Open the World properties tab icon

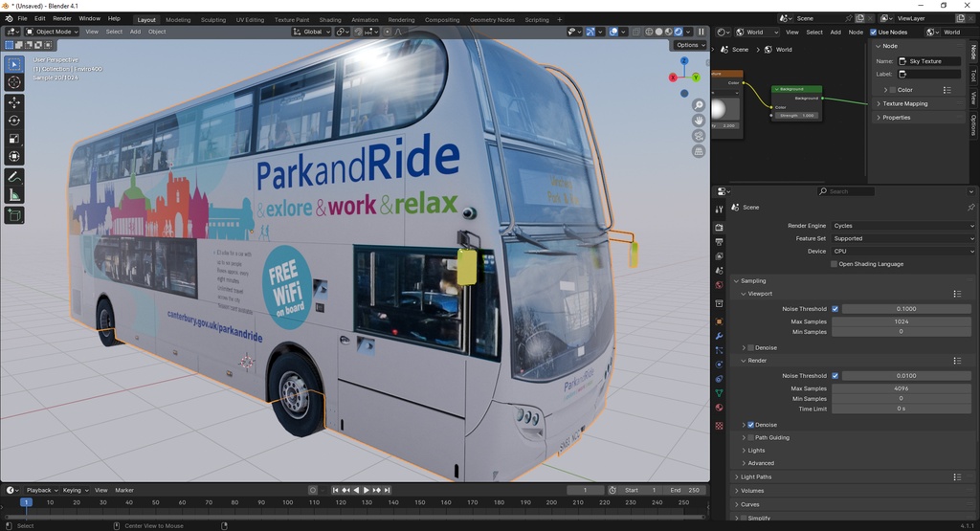coord(720,285)
